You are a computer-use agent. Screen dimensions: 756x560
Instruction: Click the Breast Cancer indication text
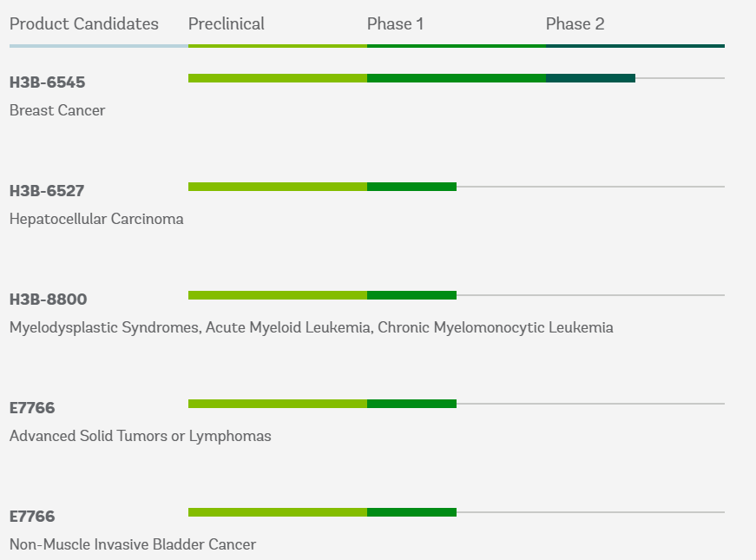57,110
